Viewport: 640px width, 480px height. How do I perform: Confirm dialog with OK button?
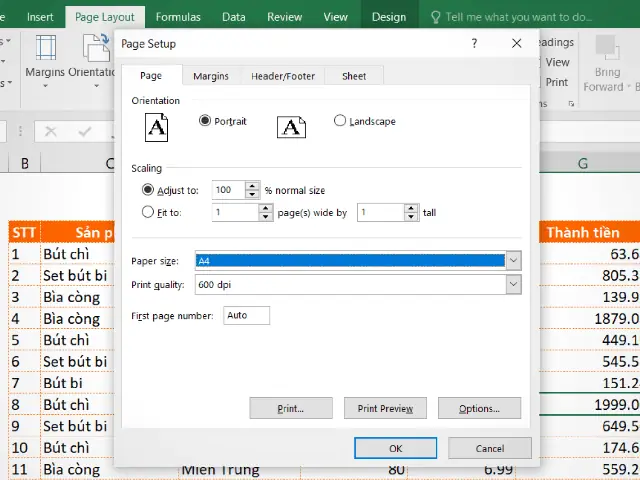point(396,448)
